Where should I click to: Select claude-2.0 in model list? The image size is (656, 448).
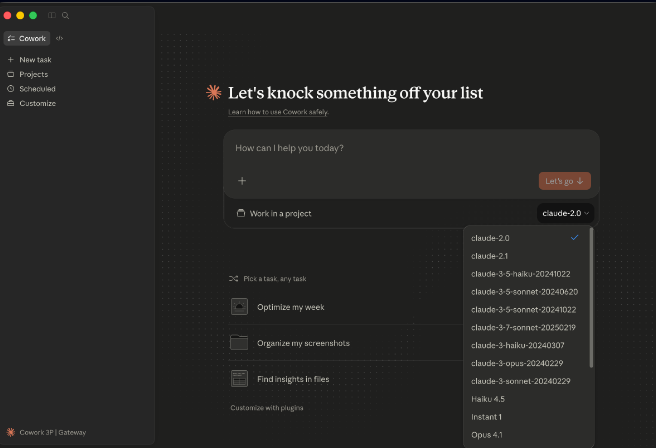[526, 238]
